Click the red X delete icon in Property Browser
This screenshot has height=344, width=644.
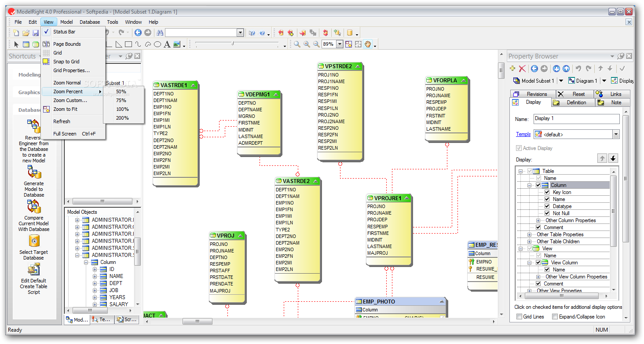point(522,69)
